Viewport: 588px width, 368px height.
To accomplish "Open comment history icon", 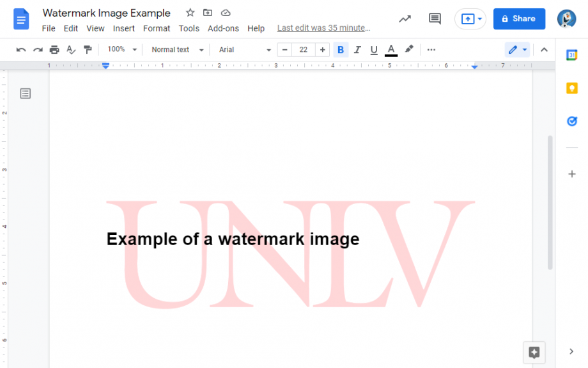I will coord(435,19).
